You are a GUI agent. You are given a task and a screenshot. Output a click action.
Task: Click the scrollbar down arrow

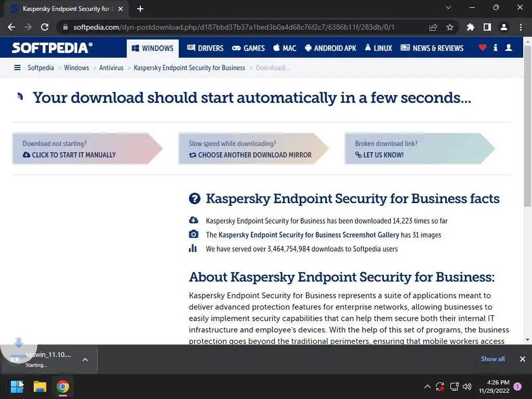(x=527, y=340)
